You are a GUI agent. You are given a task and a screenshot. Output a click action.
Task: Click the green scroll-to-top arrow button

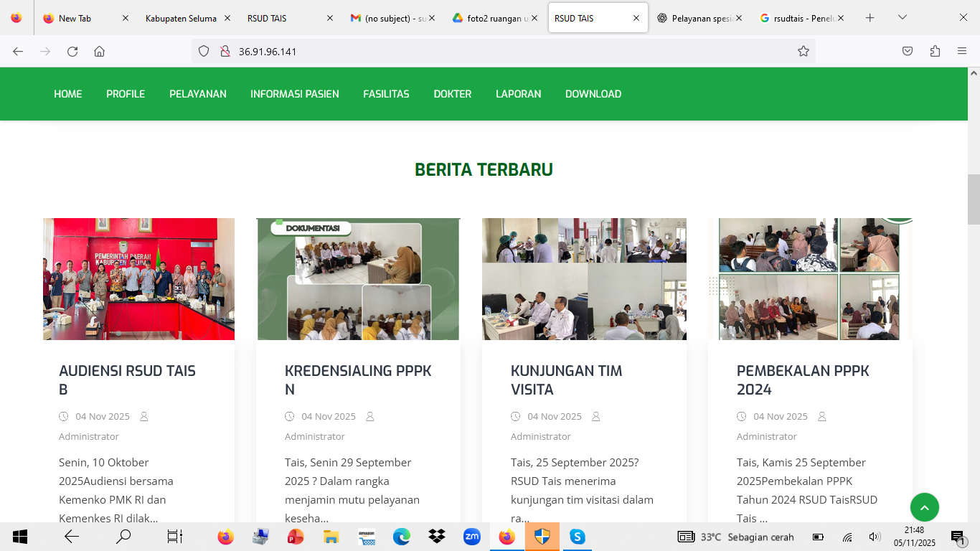pyautogui.click(x=924, y=508)
